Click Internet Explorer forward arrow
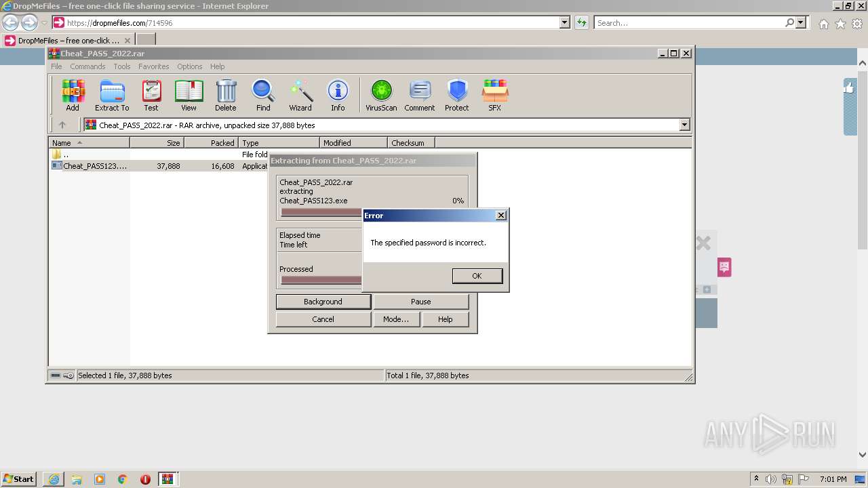 tap(29, 22)
